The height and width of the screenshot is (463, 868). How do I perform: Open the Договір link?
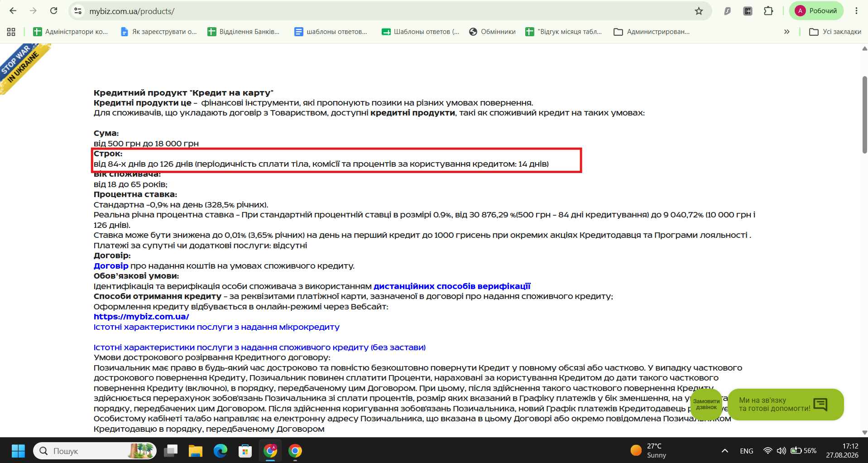point(111,266)
